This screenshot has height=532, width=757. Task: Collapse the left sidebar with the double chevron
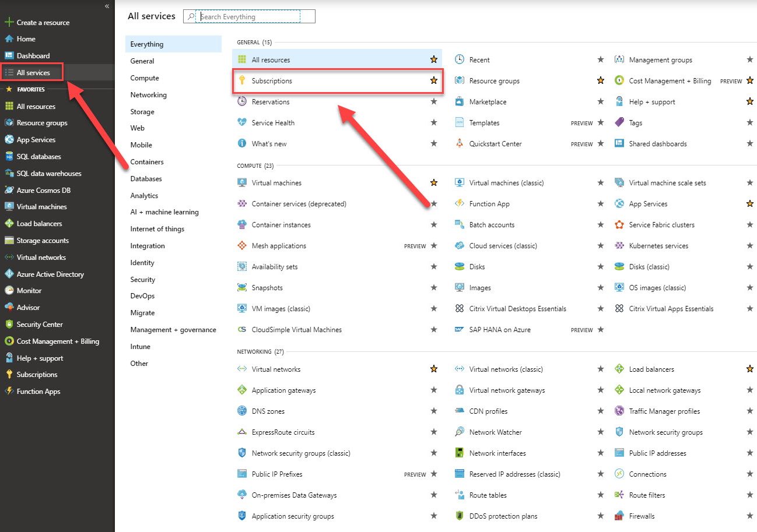107,6
